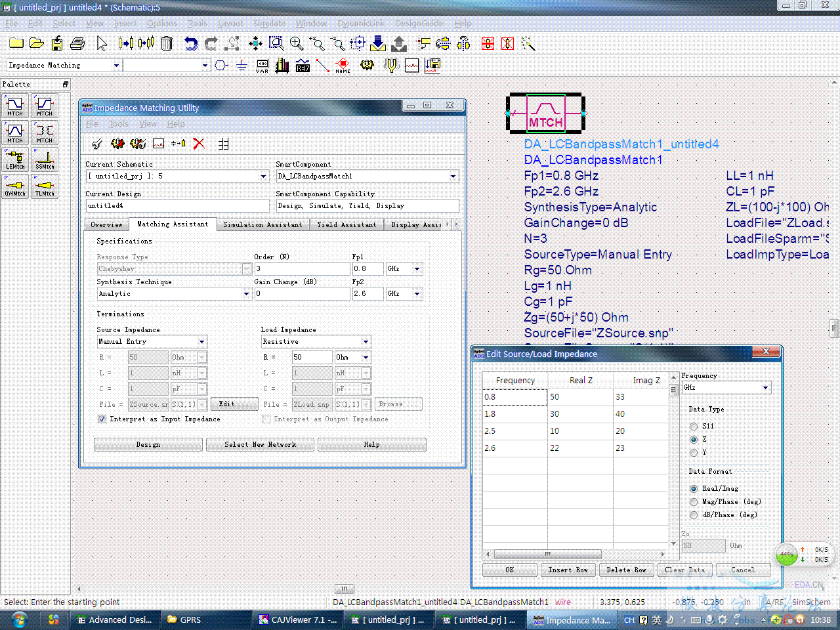
Task: Select the Y data type radio
Action: (694, 453)
